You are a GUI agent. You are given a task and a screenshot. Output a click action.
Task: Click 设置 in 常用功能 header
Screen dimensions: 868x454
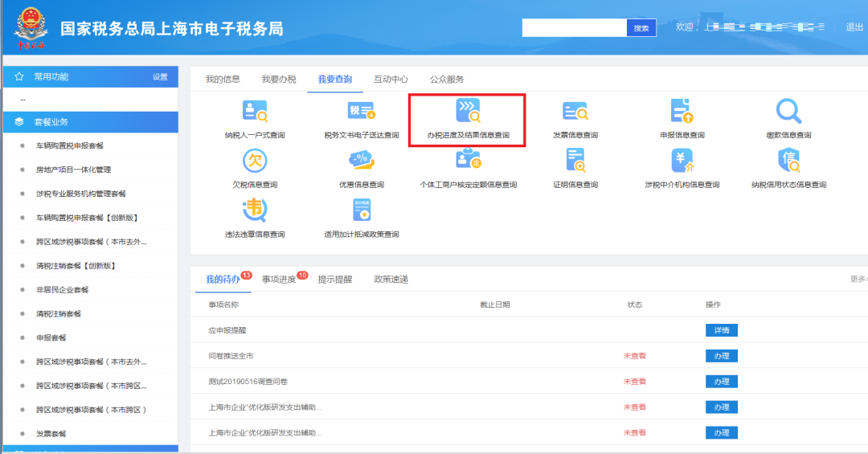160,77
